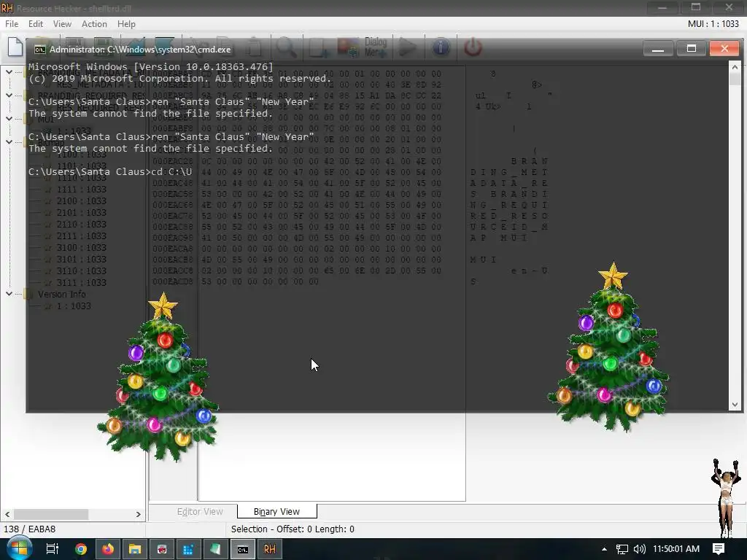The image size is (747, 560).
Task: Minimize the Administrator cmd.exe window
Action: point(658,49)
